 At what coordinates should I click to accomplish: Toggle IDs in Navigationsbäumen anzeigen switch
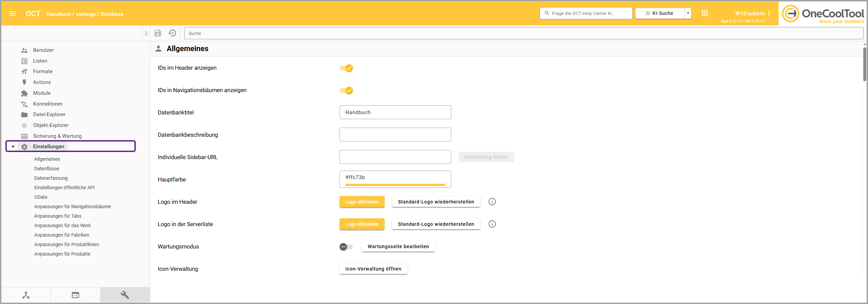coord(346,90)
